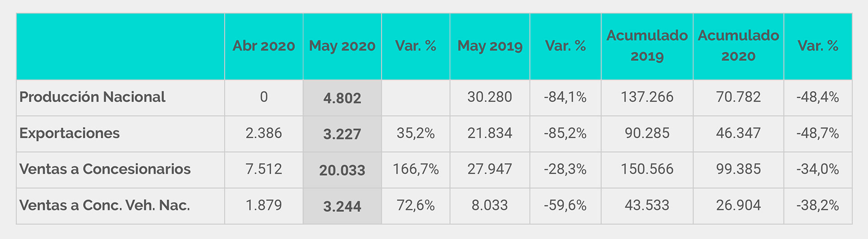Select the highlighted 3.227 value
The height and width of the screenshot is (239, 868).
point(342,134)
